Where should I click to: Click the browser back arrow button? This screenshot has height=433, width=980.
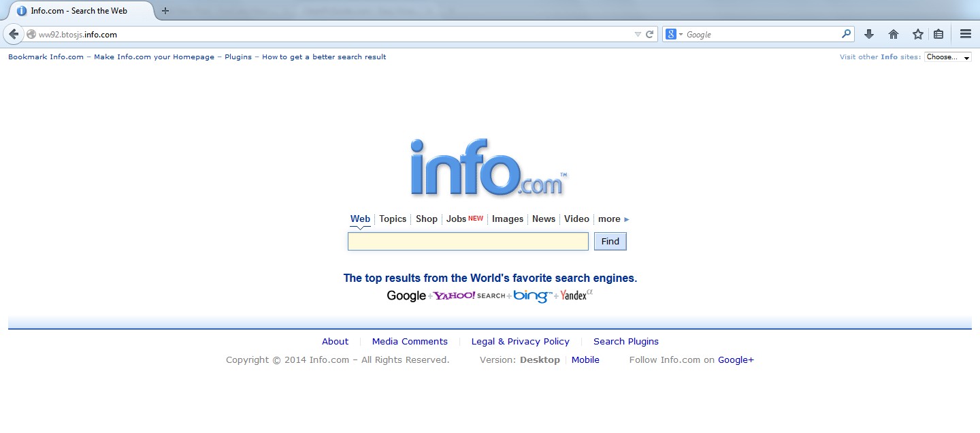click(x=14, y=34)
